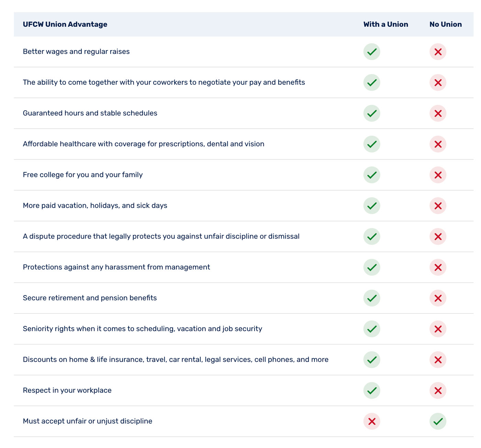Viewport: 481px width, 448px height.
Task: Click red X for Discounts on home & life insurance row
Action: (438, 360)
